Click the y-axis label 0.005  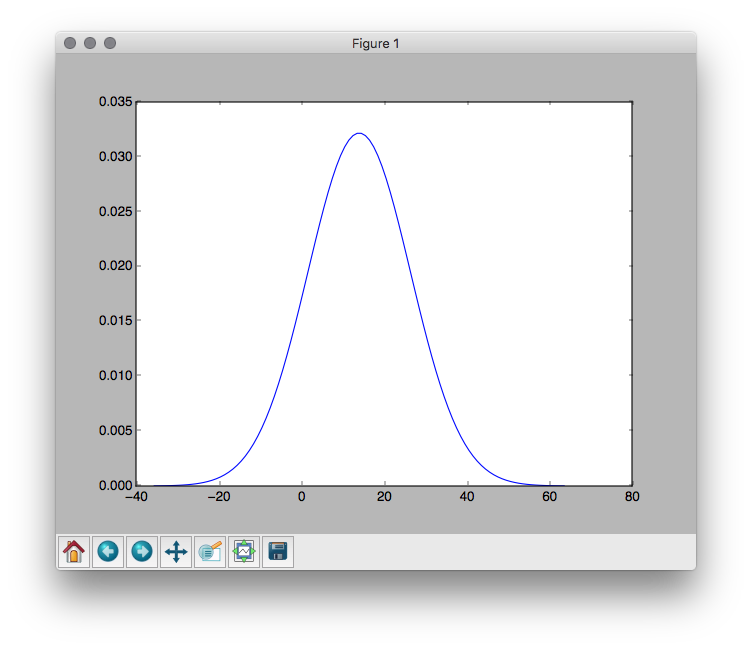click(x=115, y=430)
